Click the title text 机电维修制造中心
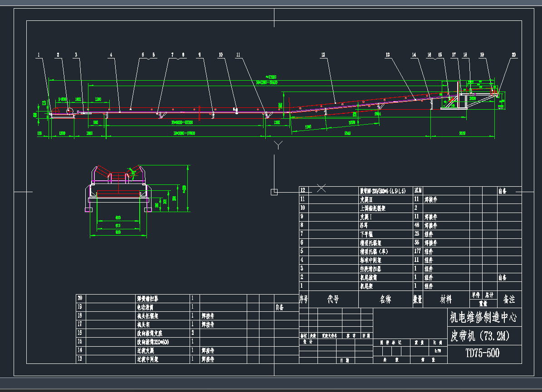The image size is (542, 392). pos(483,317)
